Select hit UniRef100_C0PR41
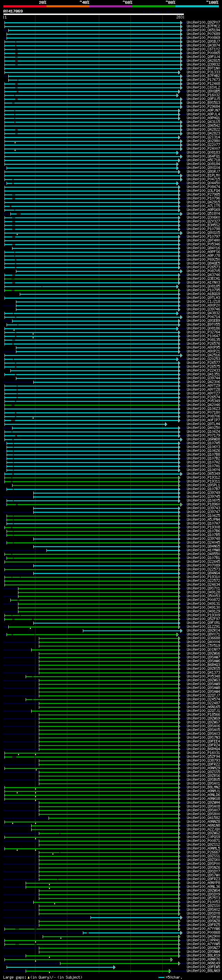Image resolution: width=222 pixels, height=980 pixels. 203,940
